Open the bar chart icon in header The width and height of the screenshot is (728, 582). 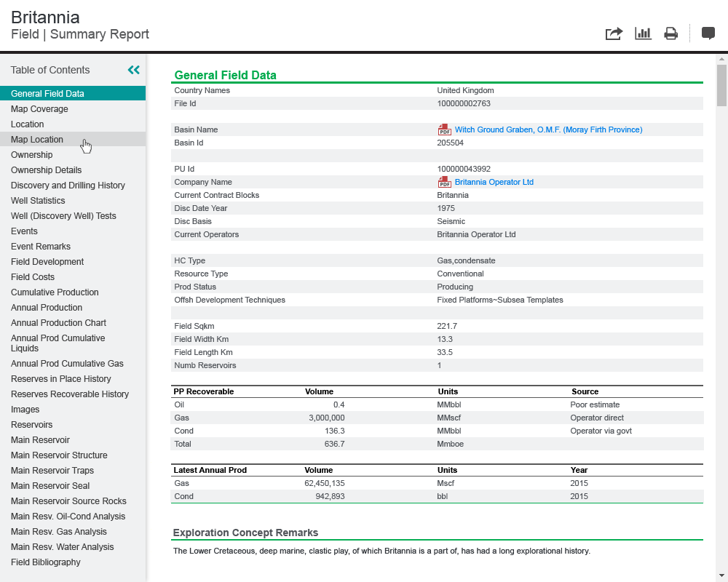click(643, 33)
